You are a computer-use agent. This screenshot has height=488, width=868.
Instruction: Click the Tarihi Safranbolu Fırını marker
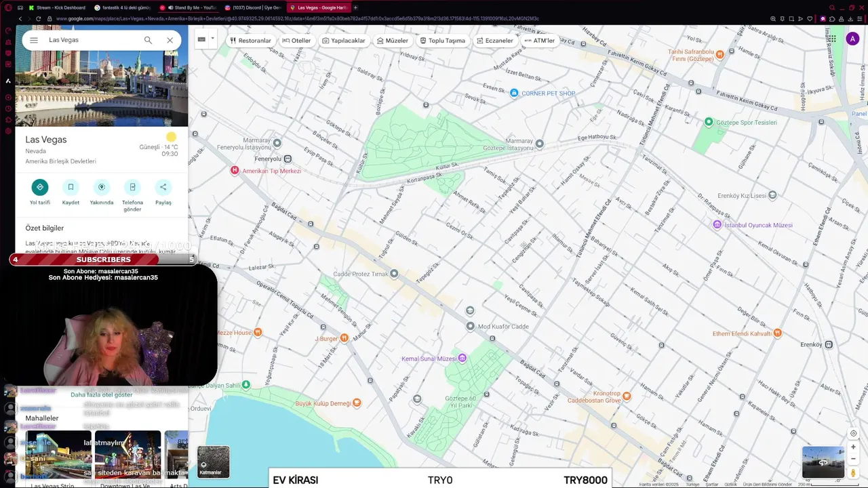point(720,54)
